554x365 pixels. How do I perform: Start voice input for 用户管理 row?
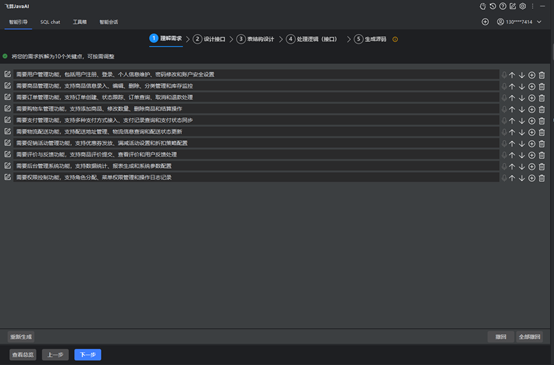[x=504, y=75]
